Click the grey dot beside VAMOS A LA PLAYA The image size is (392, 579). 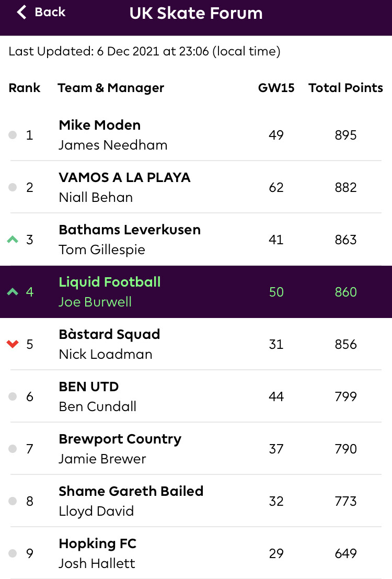(13, 187)
